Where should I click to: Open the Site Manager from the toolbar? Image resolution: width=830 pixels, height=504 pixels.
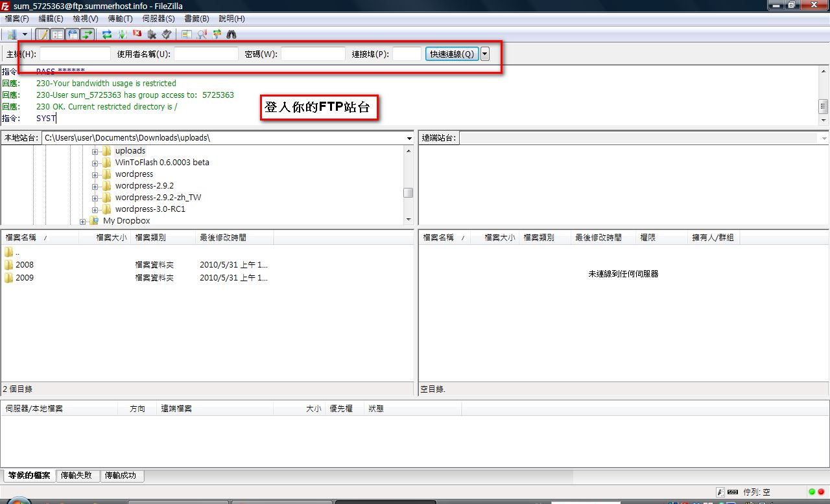click(x=12, y=34)
